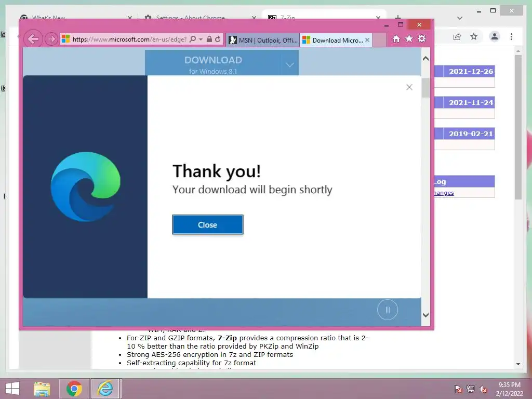
Task: Close the Download Microsoft Edge tab
Action: click(367, 40)
